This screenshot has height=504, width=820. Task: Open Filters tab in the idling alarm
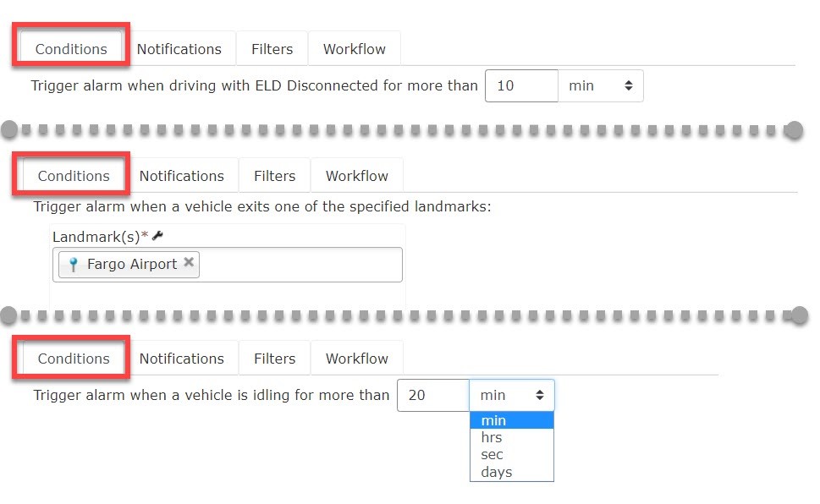[274, 359]
